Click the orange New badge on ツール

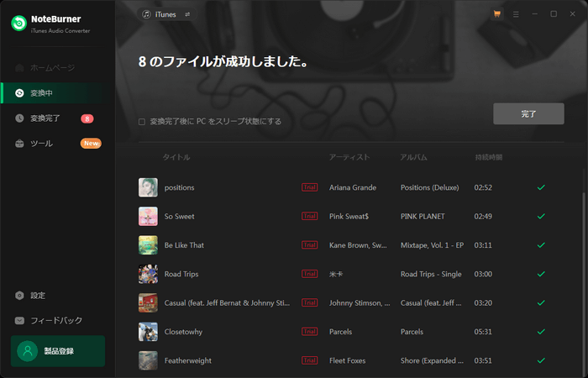pyautogui.click(x=91, y=144)
